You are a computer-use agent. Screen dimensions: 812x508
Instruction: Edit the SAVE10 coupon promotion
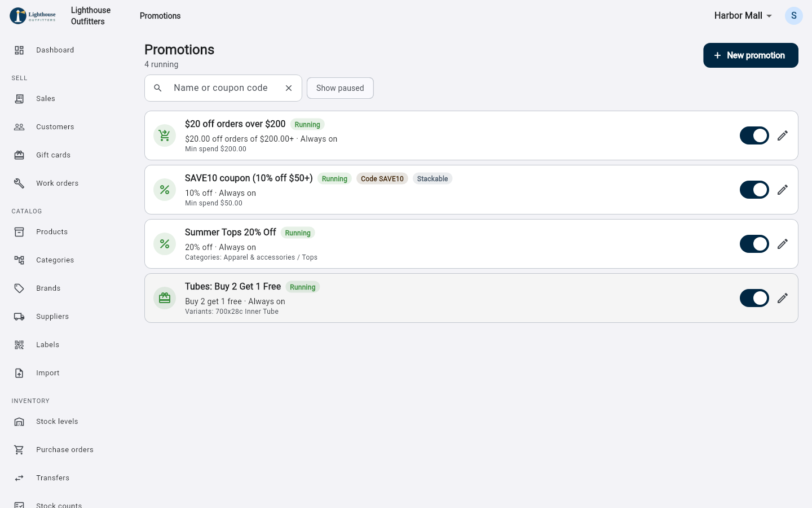click(x=783, y=190)
